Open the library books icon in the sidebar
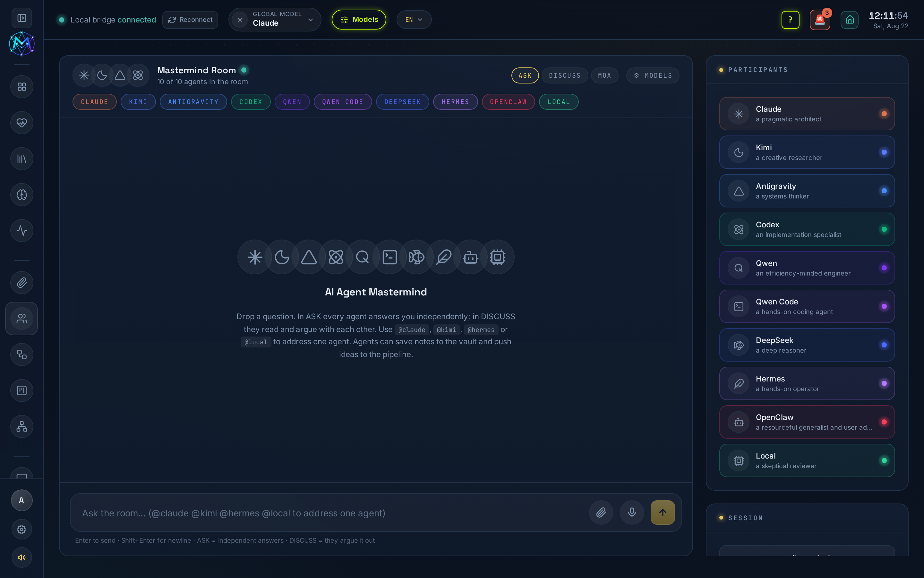 tap(22, 159)
